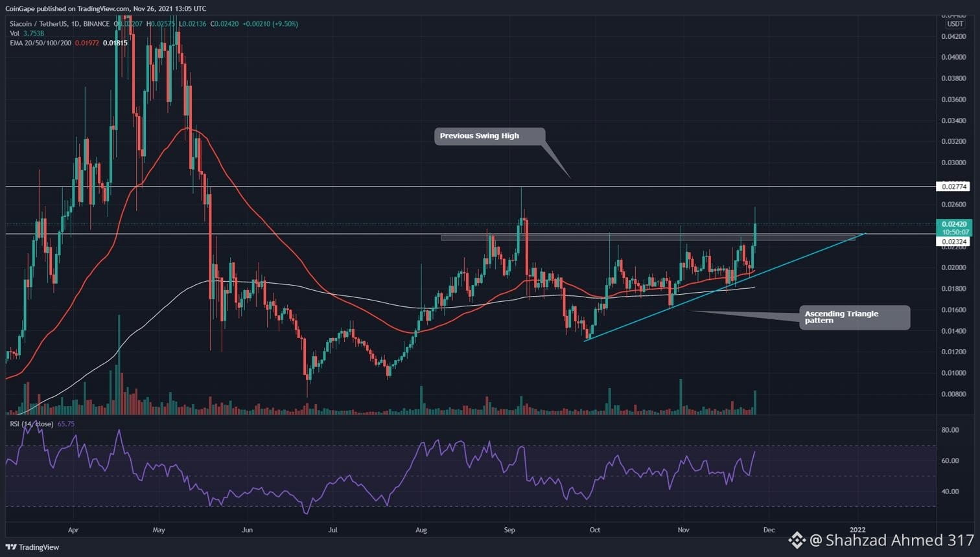Click the white EMA value 0.01815
This screenshot has height=557, width=980.
pyautogui.click(x=115, y=43)
